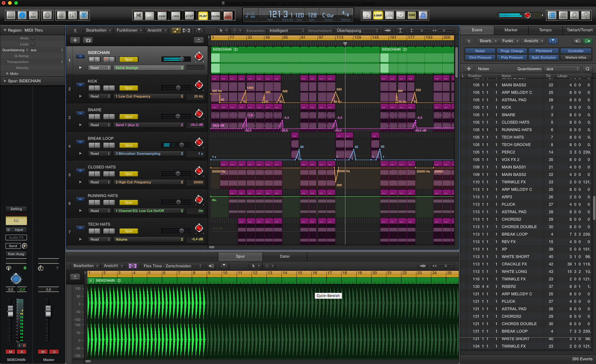Switch to the Marker tab
The height and width of the screenshot is (364, 596).
tap(511, 30)
